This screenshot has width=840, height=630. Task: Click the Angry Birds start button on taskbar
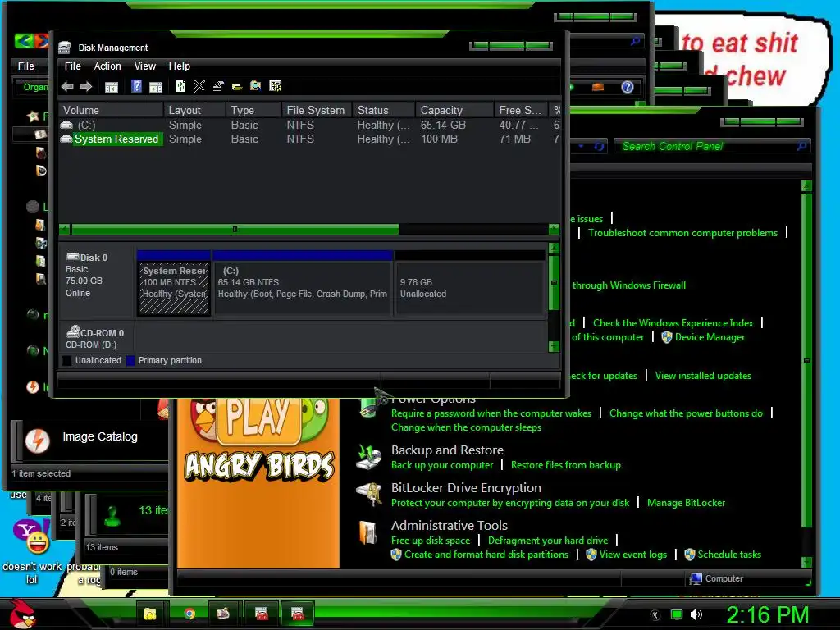(22, 614)
